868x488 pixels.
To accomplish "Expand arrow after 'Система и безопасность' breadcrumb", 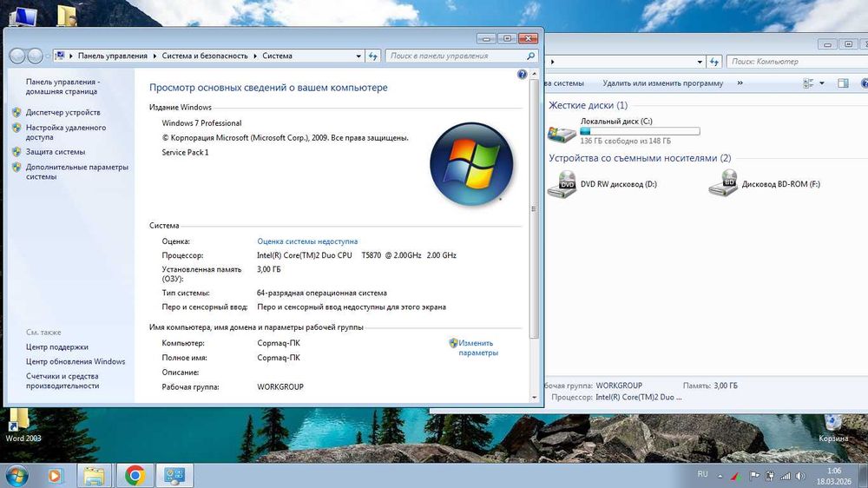I will tap(255, 56).
